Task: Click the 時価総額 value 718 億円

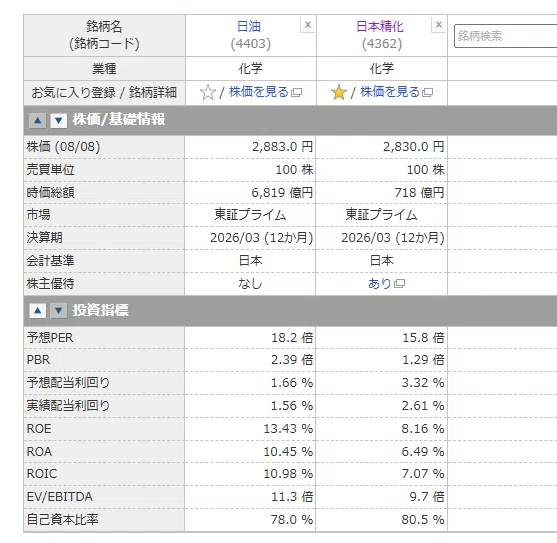Action: [x=419, y=192]
